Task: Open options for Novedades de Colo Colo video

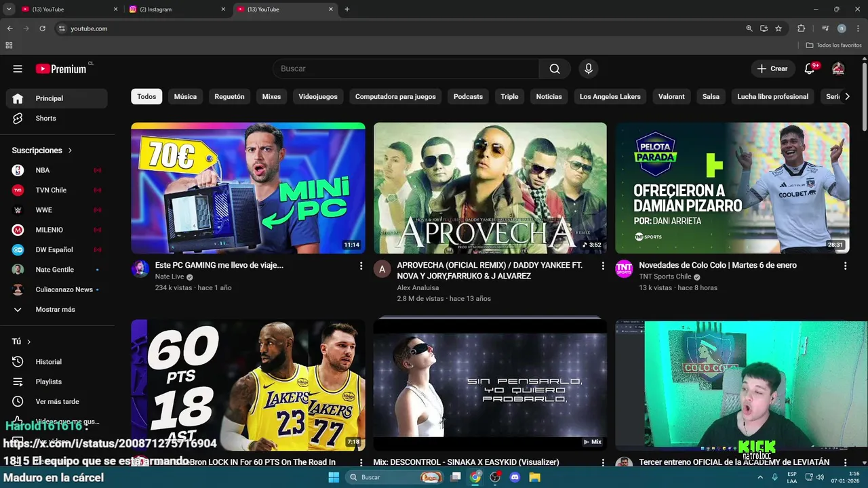Action: pos(845,266)
